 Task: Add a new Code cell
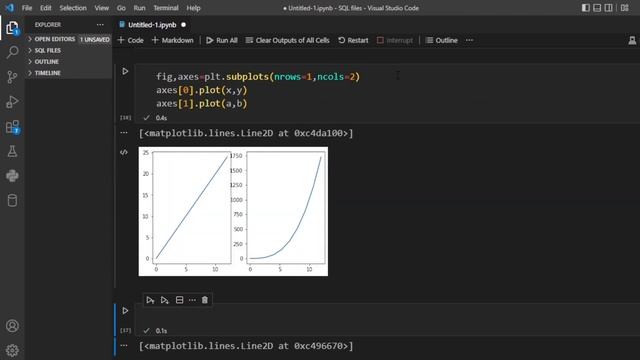[131, 40]
